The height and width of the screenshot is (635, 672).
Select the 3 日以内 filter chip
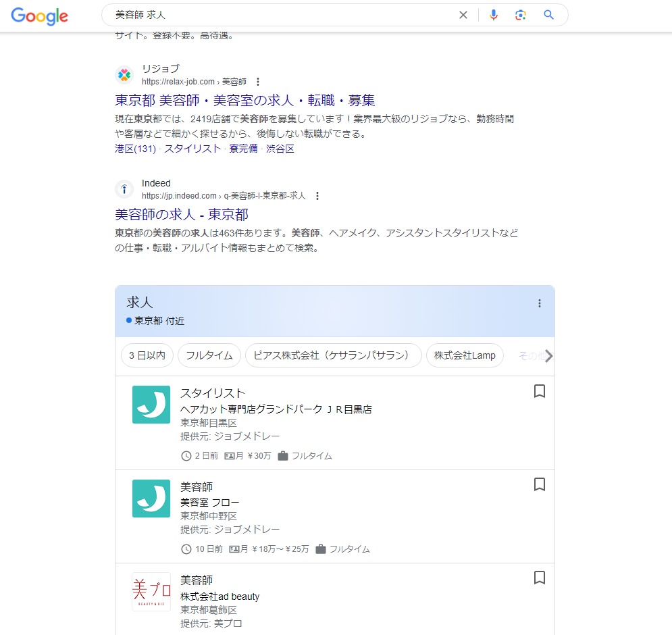147,355
